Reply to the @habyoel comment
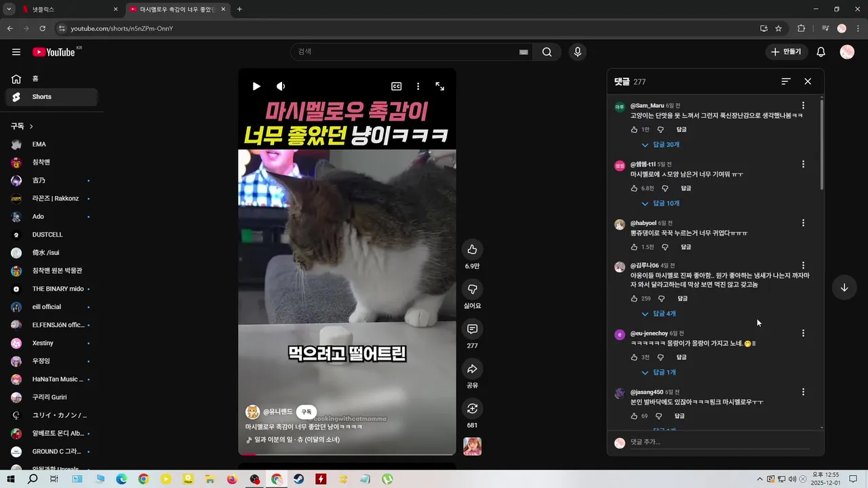This screenshot has height=488, width=868. coord(686,247)
